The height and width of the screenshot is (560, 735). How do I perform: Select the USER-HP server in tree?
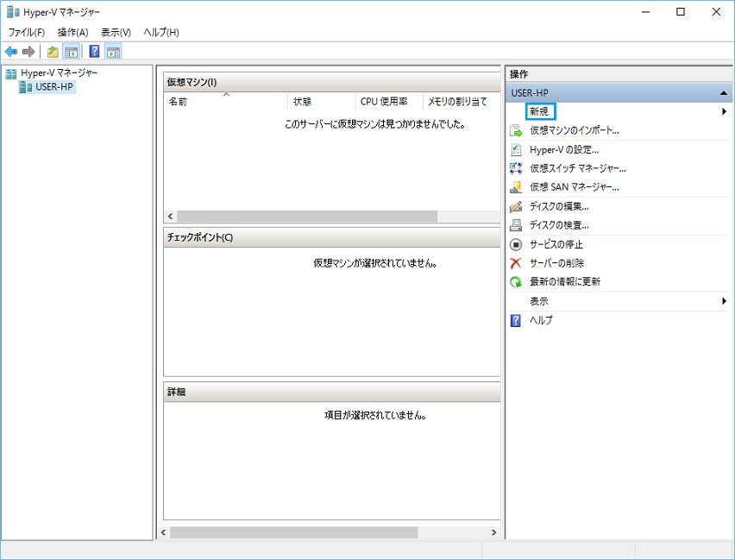47,87
